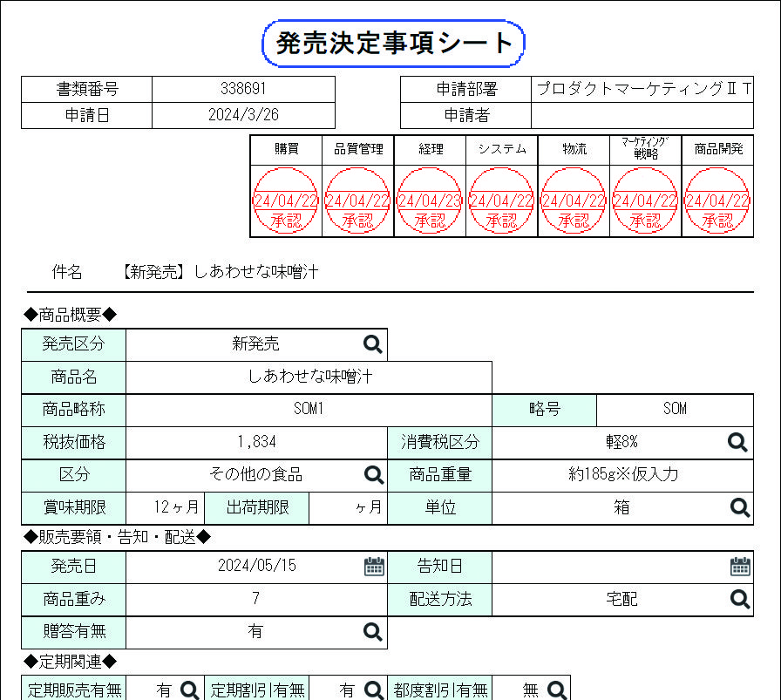Open the 消費税区分 search lookup
Viewport: 781px width, 700px height.
pos(737,442)
